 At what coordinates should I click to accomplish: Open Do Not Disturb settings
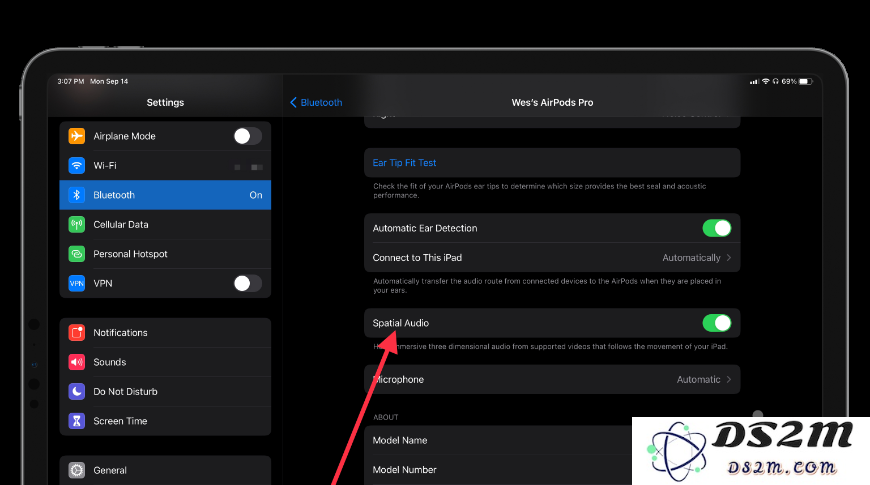pyautogui.click(x=165, y=391)
